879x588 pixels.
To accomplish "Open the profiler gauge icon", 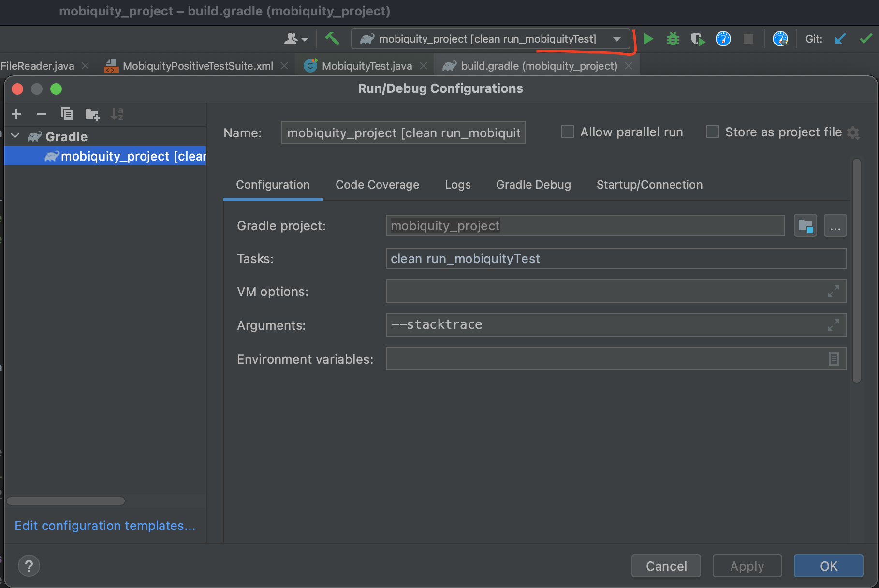I will point(723,39).
